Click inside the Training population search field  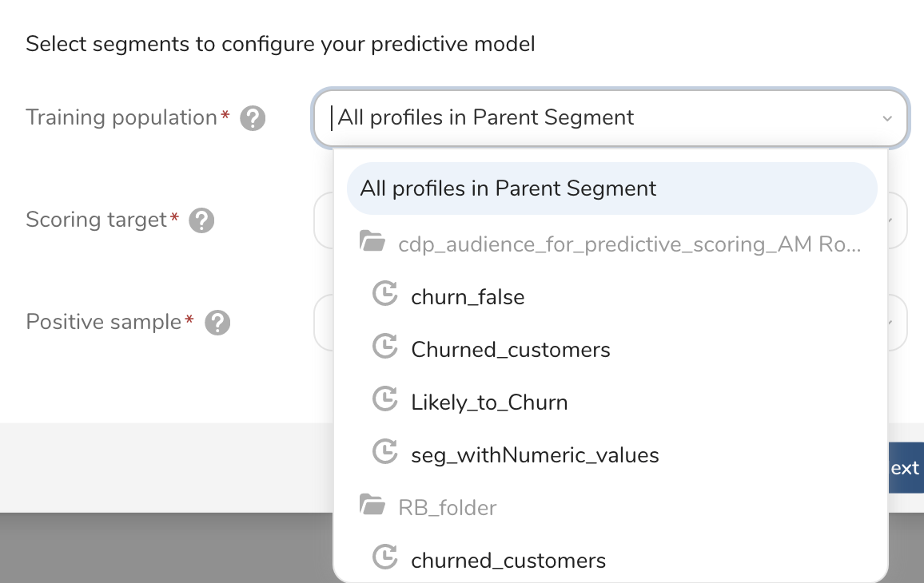pos(591,118)
